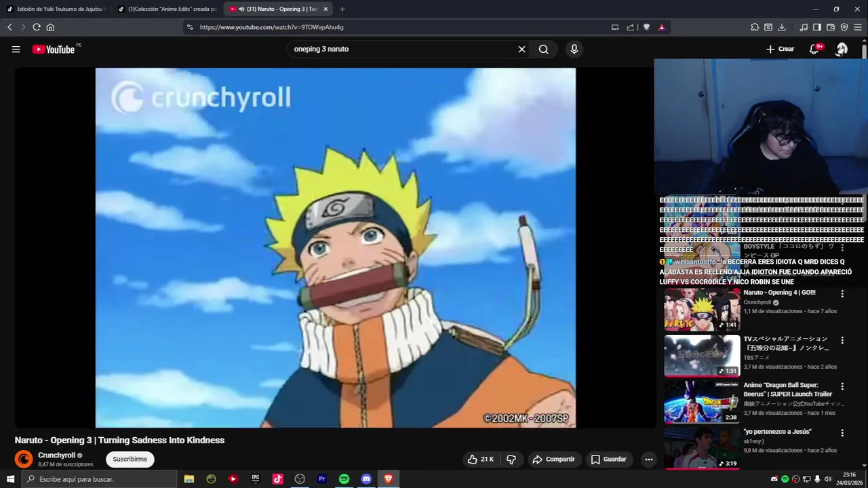Go back in browser history
The image size is (868, 488).
click(x=9, y=27)
